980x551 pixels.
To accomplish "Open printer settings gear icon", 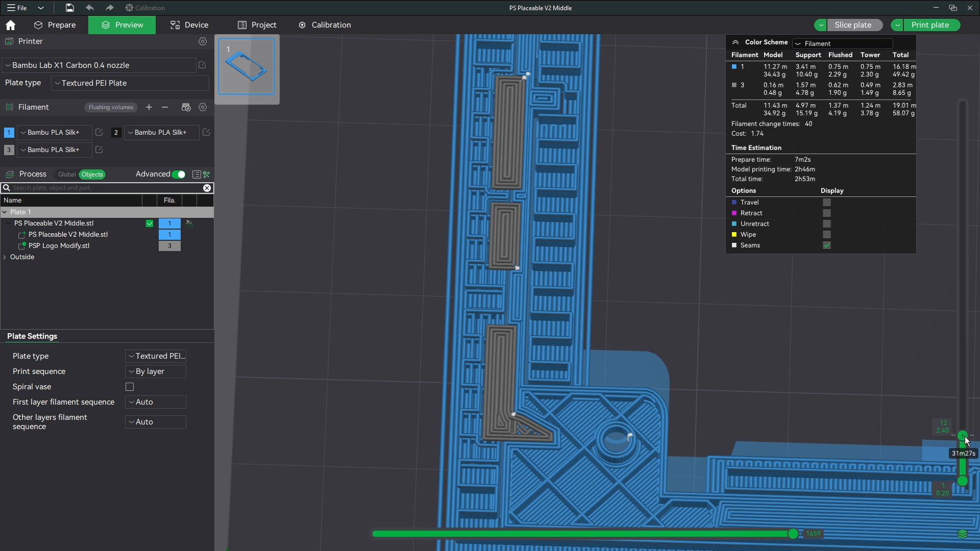I will coord(203,41).
